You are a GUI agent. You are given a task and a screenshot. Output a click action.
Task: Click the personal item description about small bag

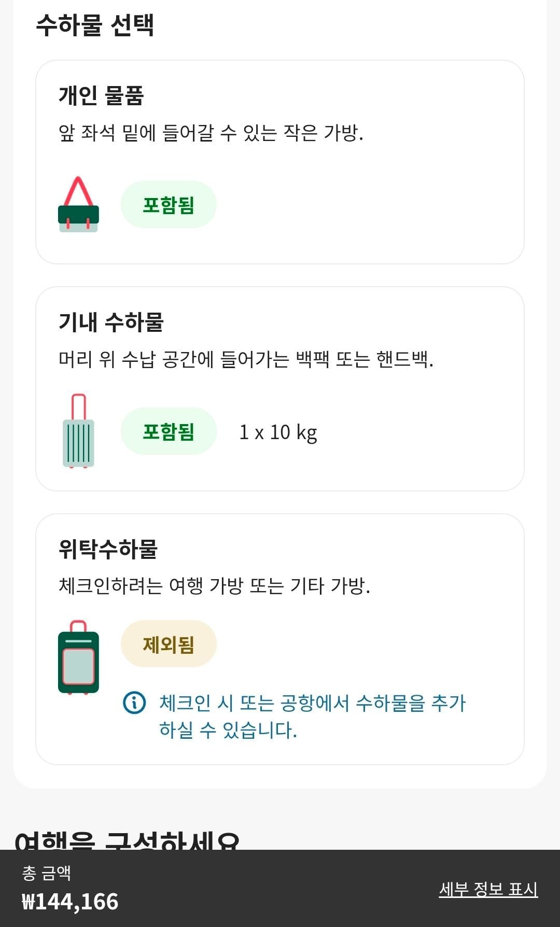point(211,133)
